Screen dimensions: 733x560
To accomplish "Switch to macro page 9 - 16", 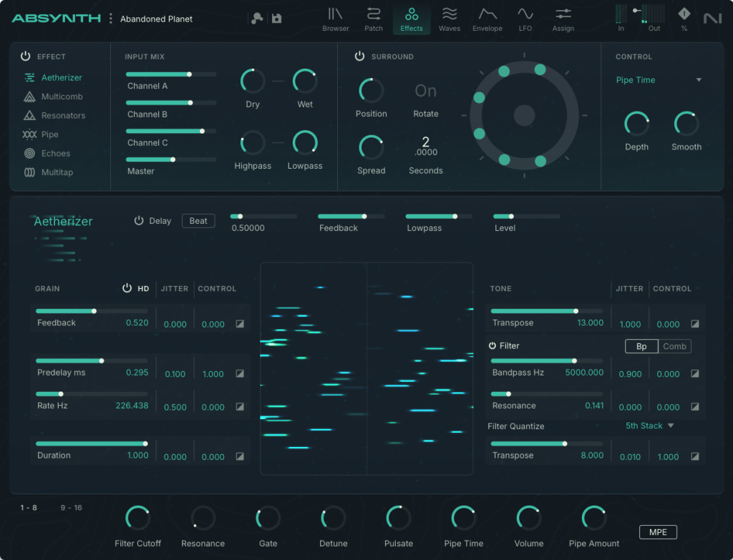I will [71, 508].
